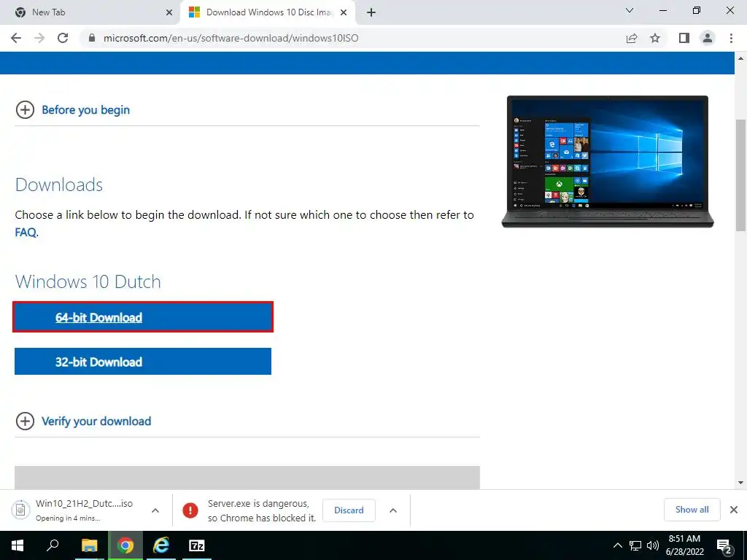Expand options for the Win10 iso download
Screen dimensions: 747x560
(x=155, y=510)
